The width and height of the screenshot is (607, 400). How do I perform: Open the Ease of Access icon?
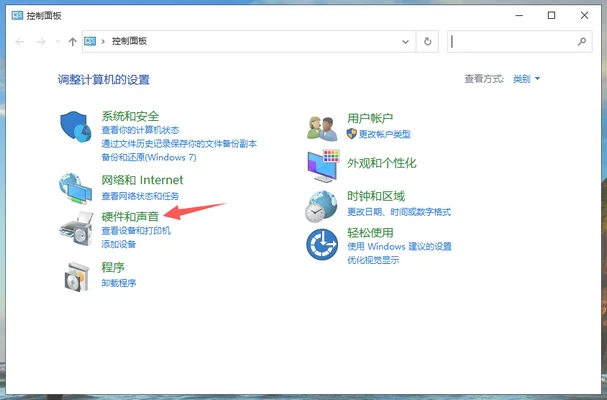point(322,244)
